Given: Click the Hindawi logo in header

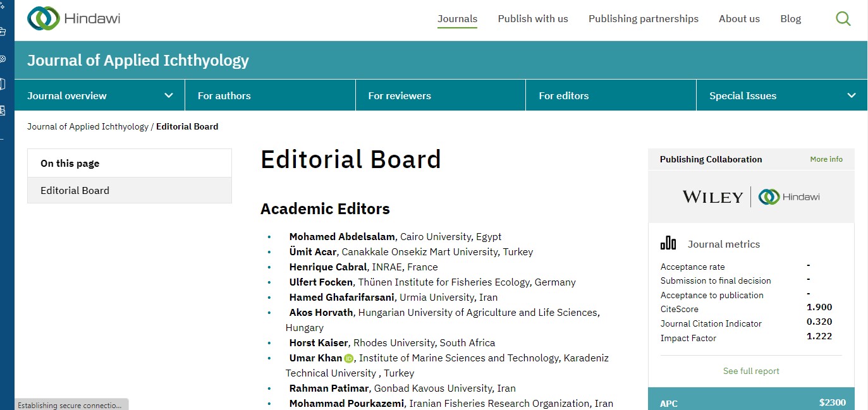Looking at the screenshot, I should click(x=73, y=19).
